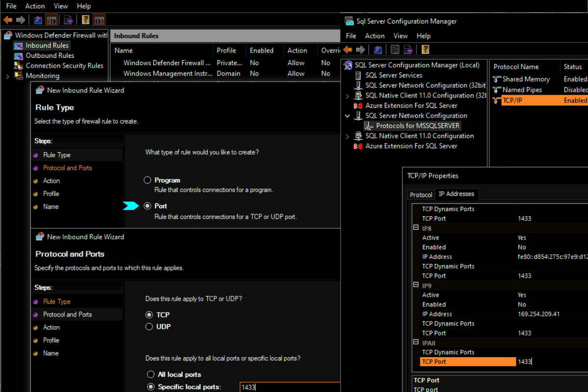Switch to the Protocol tab in TCP/IP Properties
The height and width of the screenshot is (392, 588).
click(421, 195)
